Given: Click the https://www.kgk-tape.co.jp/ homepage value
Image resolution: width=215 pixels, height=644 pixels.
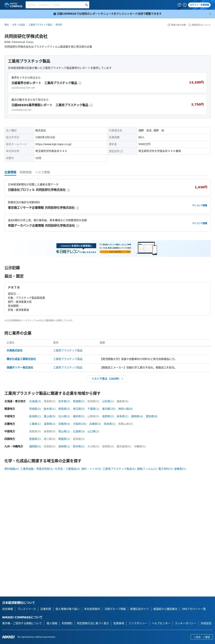Looking at the screenshot, I should click(53, 144).
